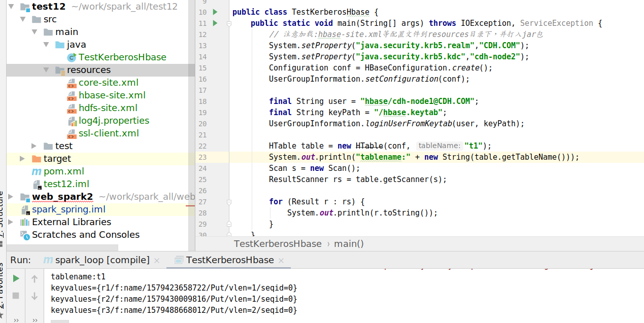This screenshot has height=323, width=644.
Task: Select test12.iml in project tree
Action: click(x=66, y=184)
